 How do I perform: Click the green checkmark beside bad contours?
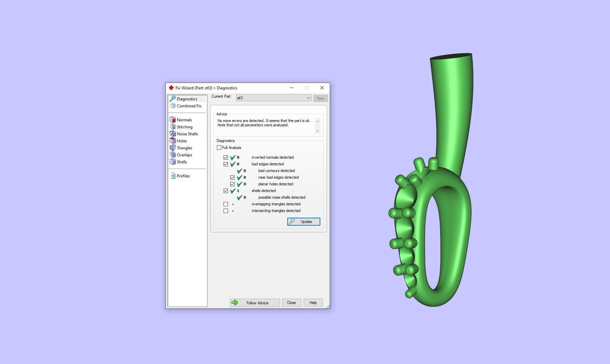[240, 171]
